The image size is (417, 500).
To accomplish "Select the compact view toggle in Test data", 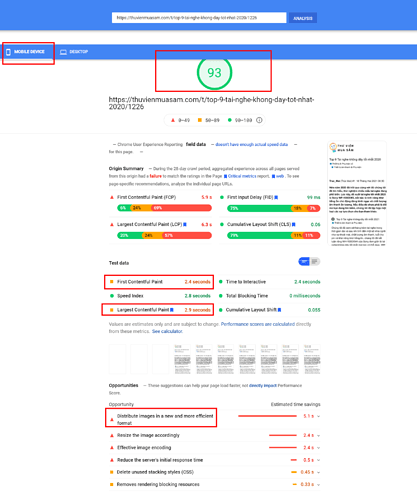I will point(304,262).
